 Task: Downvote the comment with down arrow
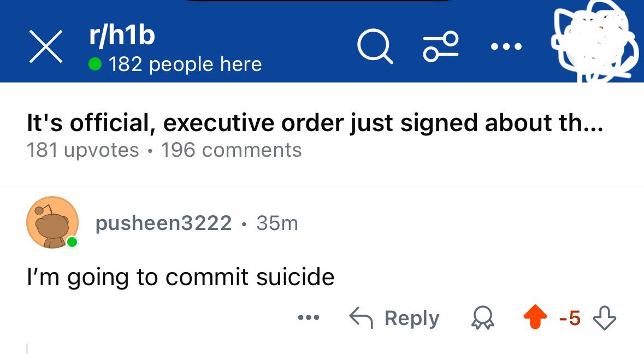tap(605, 318)
